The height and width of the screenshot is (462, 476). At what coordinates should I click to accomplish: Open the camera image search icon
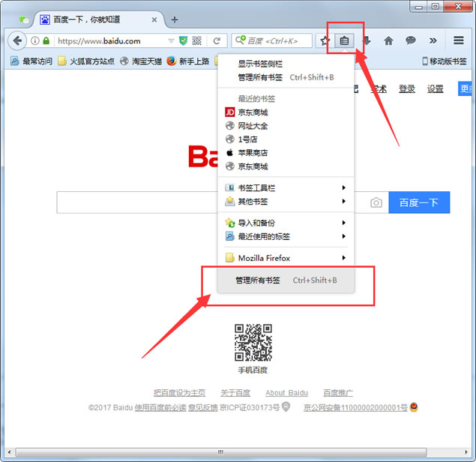376,202
